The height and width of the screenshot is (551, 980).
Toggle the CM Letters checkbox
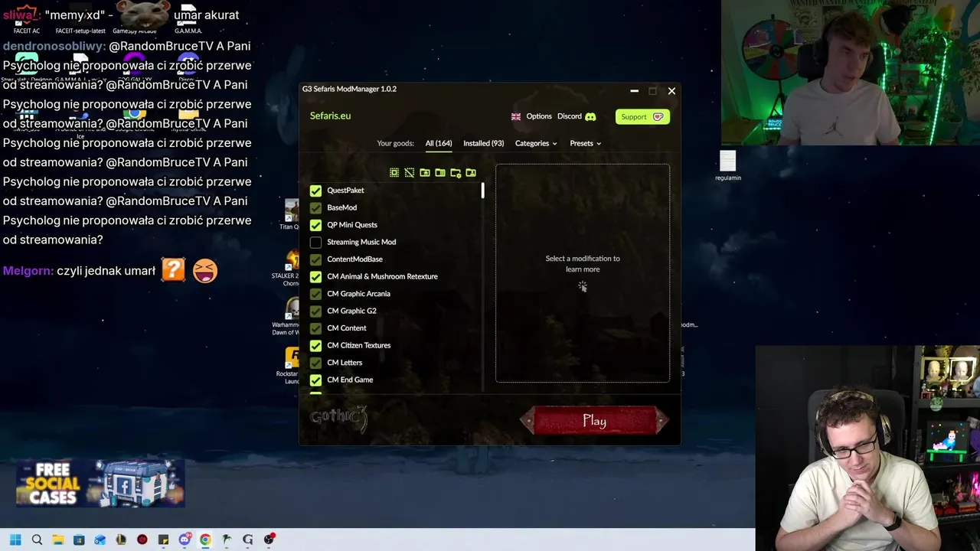click(x=315, y=363)
